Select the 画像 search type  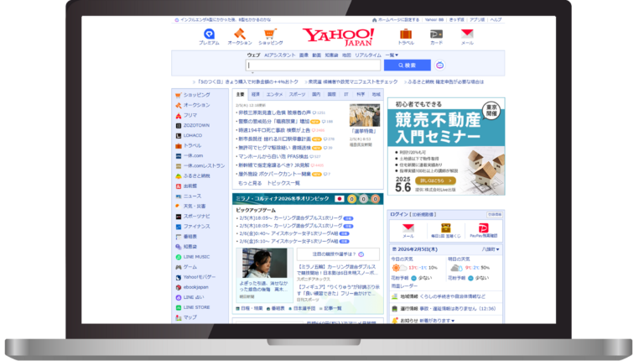click(x=304, y=55)
